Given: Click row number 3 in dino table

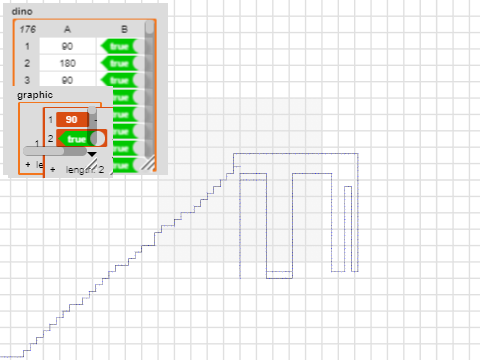Looking at the screenshot, I should click(x=27, y=80).
